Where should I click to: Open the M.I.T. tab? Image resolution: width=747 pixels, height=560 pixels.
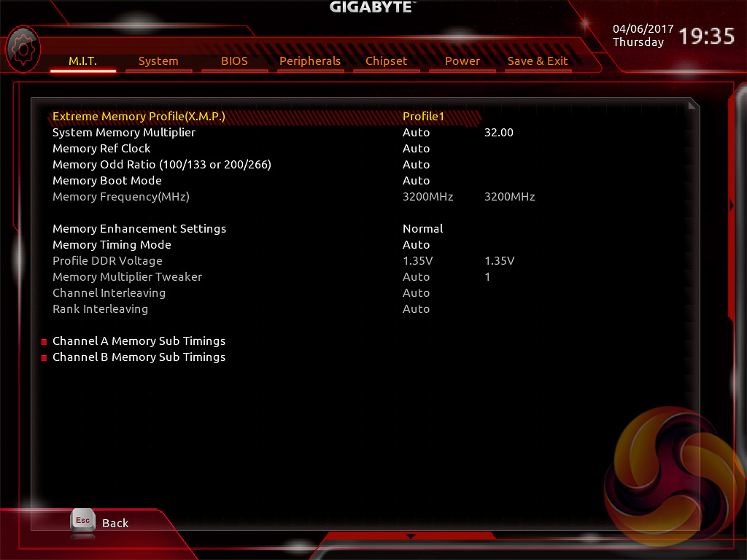click(x=83, y=61)
